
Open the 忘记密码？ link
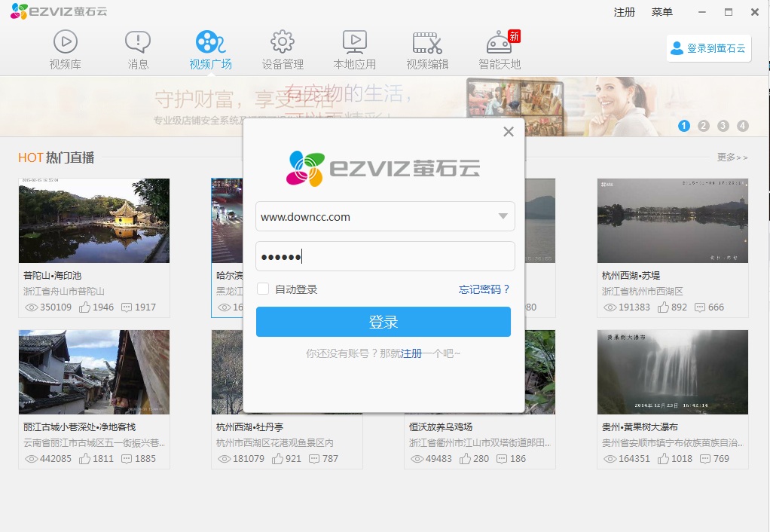484,289
